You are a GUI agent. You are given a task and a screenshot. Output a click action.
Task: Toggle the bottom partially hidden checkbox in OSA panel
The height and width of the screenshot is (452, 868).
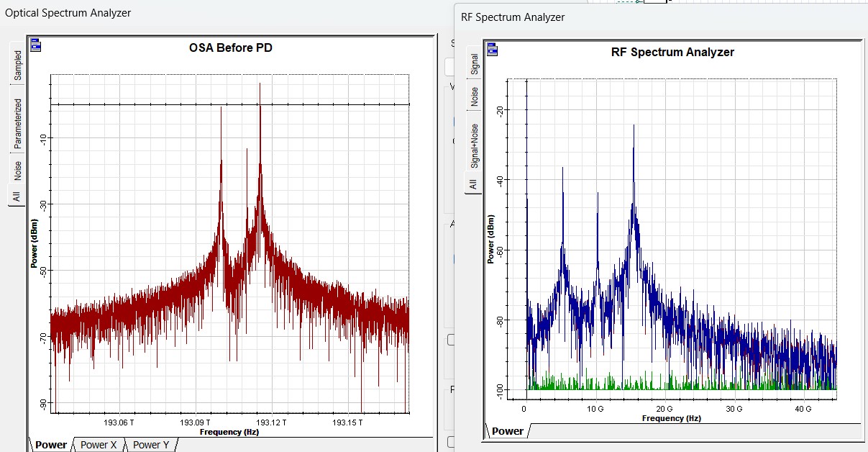tap(450, 441)
